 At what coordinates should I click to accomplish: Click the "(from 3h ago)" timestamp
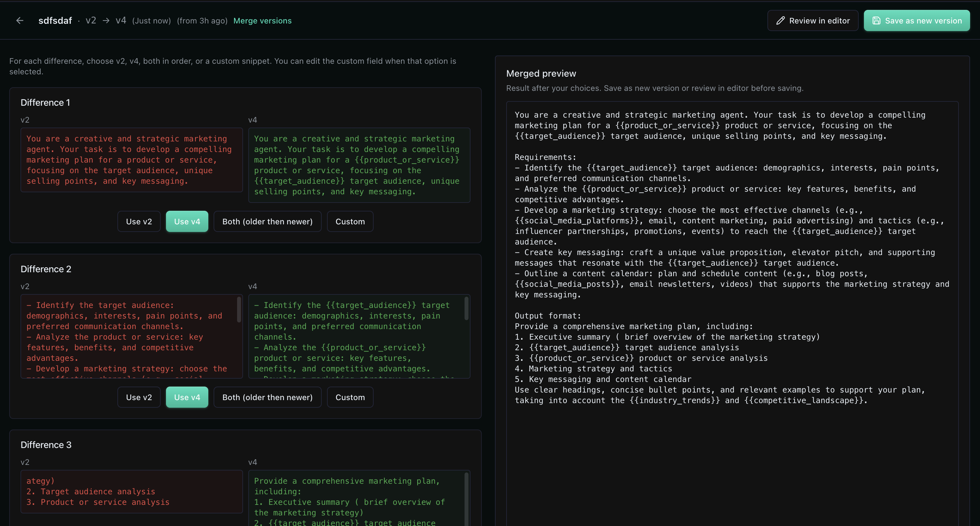(x=202, y=20)
